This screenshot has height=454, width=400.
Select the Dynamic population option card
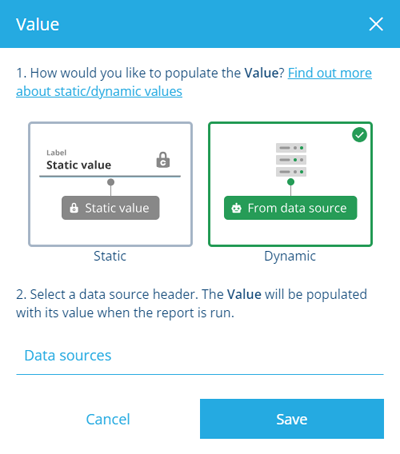(290, 184)
